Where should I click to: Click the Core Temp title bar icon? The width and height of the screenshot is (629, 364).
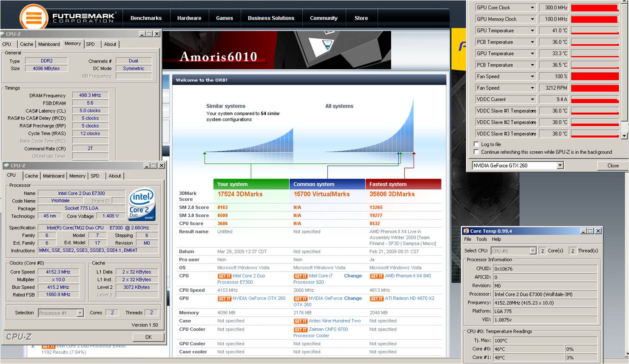(466, 231)
